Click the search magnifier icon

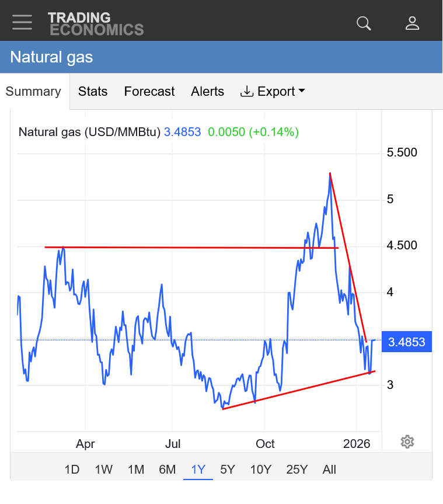click(364, 23)
